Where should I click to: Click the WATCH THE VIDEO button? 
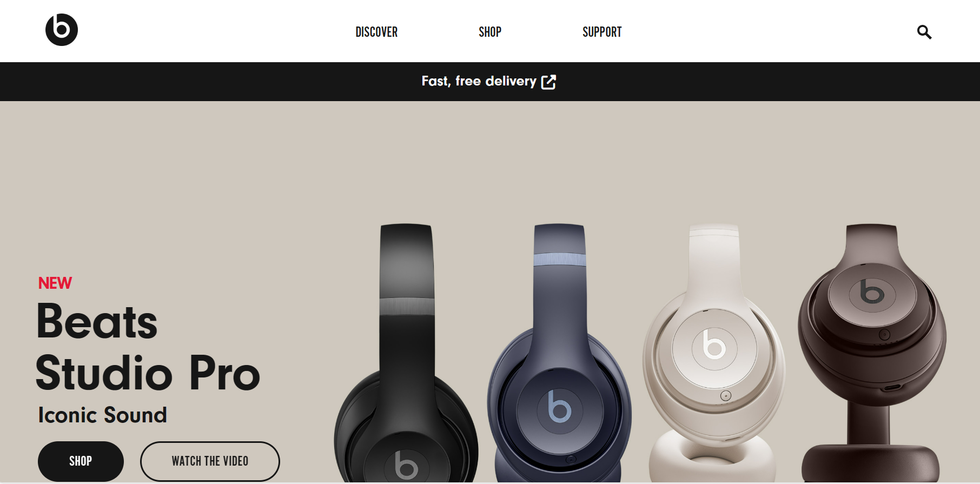[210, 461]
